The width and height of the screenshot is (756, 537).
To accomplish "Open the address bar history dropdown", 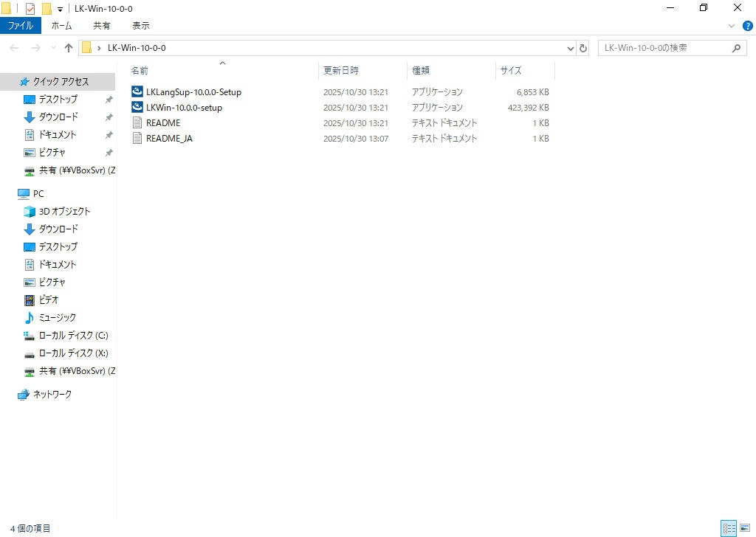I will tap(570, 48).
